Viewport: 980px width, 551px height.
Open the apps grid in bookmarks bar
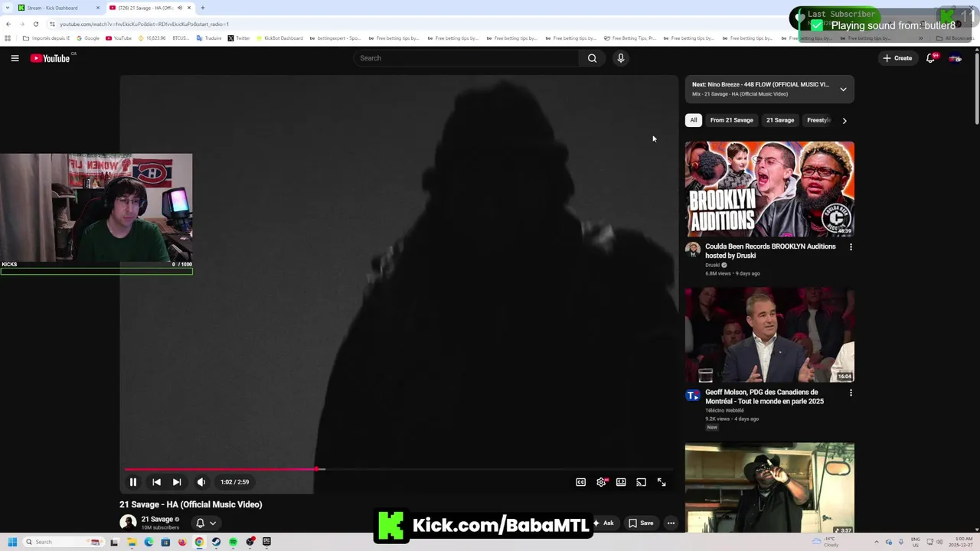pyautogui.click(x=8, y=38)
